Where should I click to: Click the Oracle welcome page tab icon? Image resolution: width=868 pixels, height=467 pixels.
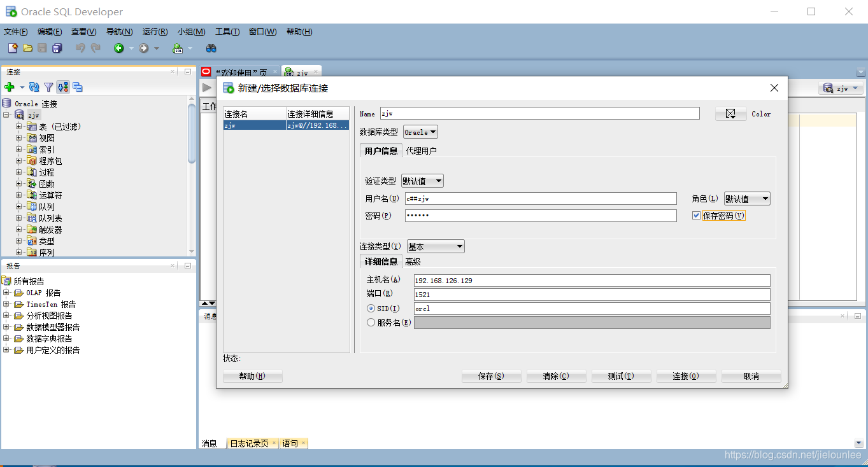(206, 72)
